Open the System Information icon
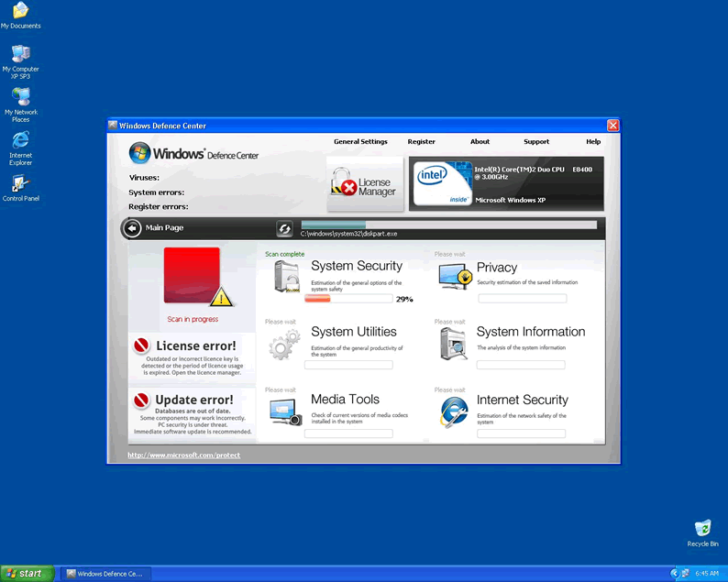Image resolution: width=728 pixels, height=582 pixels. 455,344
